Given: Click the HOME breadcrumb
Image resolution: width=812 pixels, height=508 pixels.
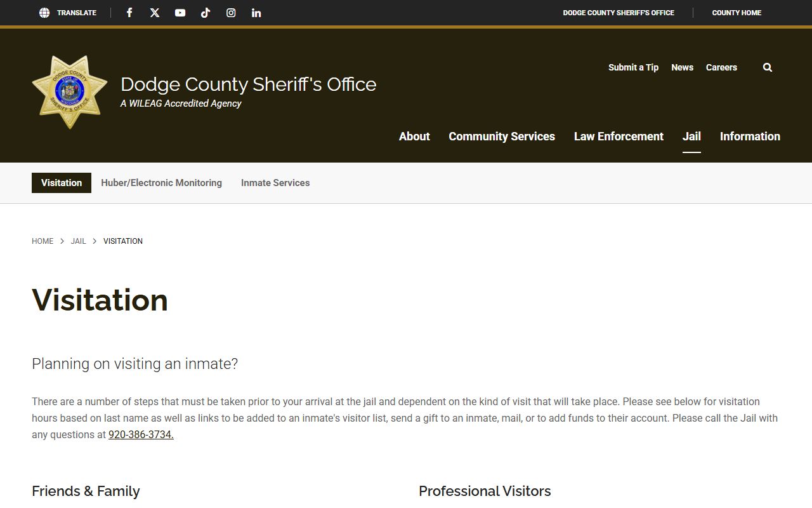Looking at the screenshot, I should tap(43, 241).
